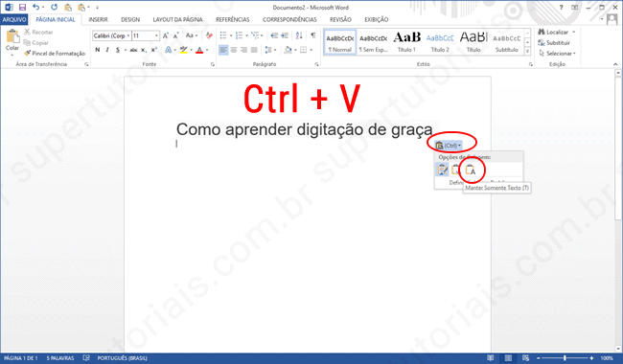The width and height of the screenshot is (623, 364).
Task: Open underline style dropdown arrow
Action: coord(126,50)
